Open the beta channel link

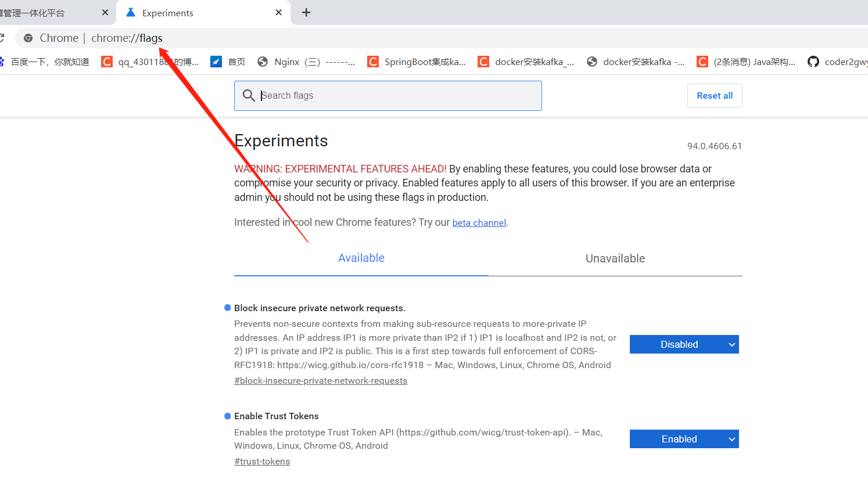[479, 223]
